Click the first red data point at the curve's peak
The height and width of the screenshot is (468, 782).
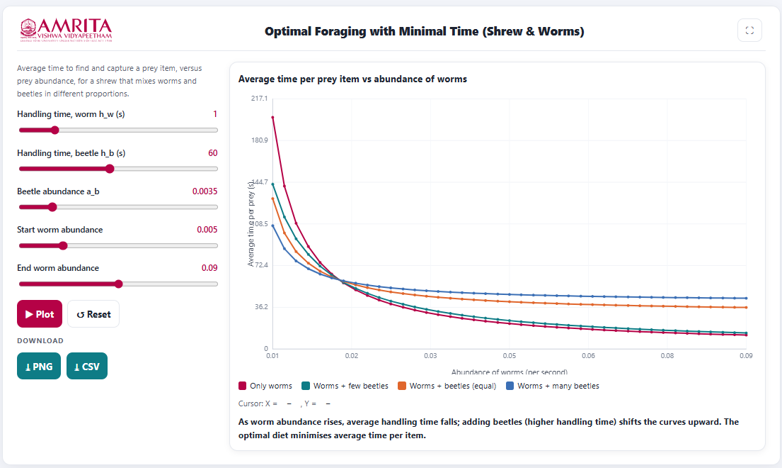(x=272, y=117)
